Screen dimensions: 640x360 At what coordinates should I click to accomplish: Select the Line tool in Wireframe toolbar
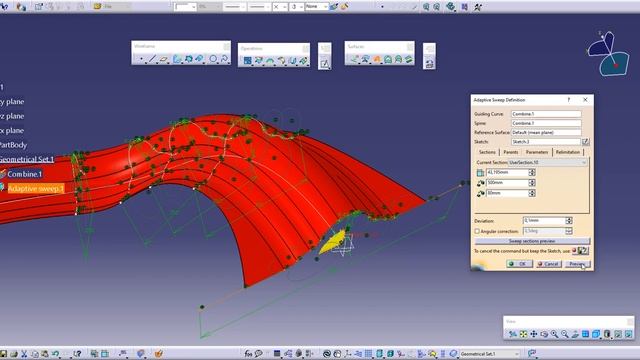click(x=152, y=60)
